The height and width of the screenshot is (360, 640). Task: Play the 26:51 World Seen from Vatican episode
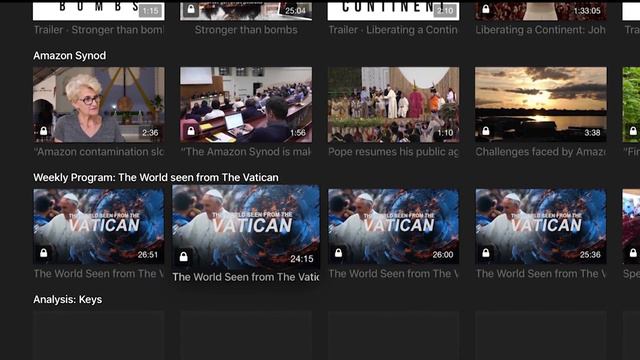(99, 226)
